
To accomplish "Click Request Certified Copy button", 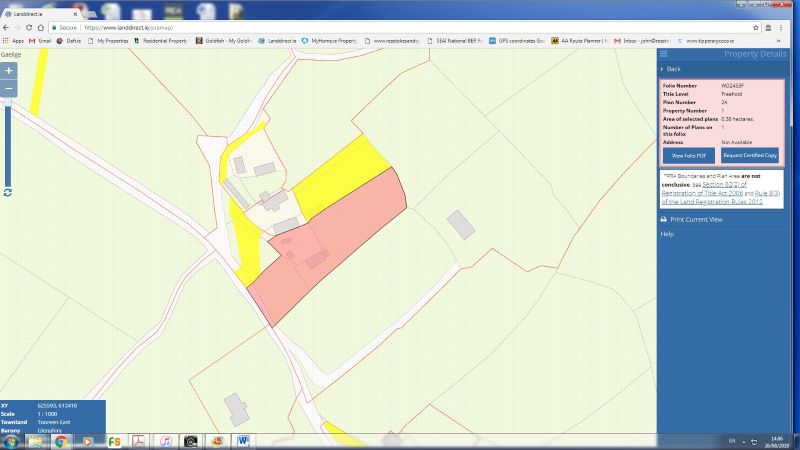I will [x=750, y=156].
